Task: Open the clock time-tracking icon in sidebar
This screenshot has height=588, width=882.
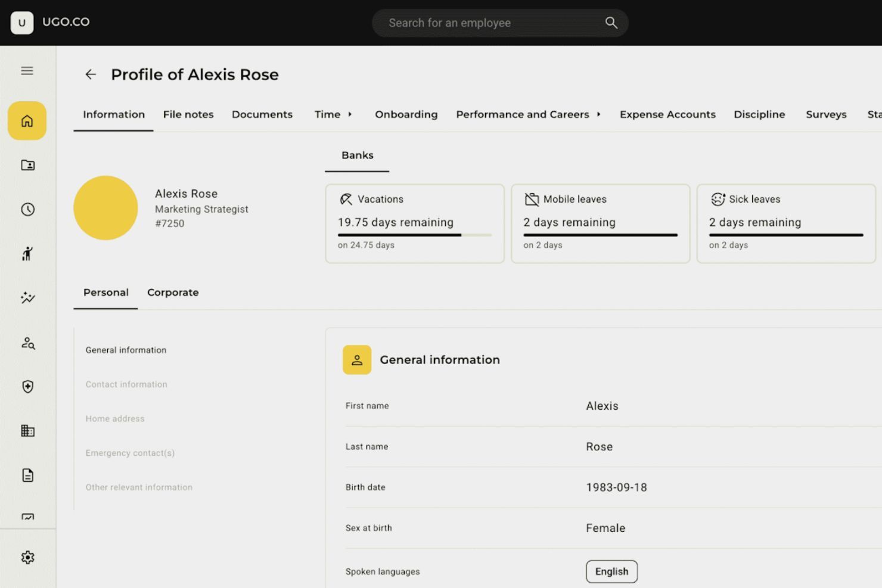Action: 27,209
